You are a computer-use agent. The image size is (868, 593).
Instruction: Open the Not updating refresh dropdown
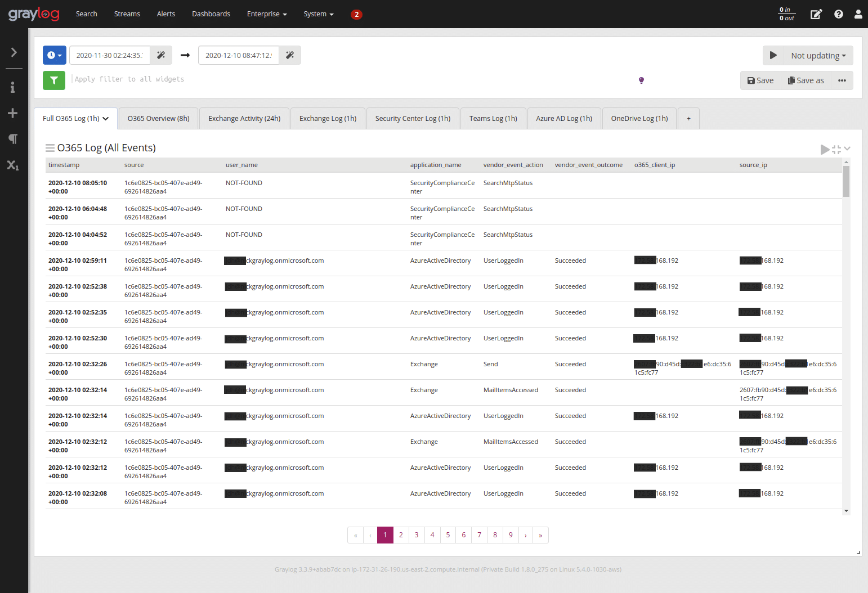818,55
